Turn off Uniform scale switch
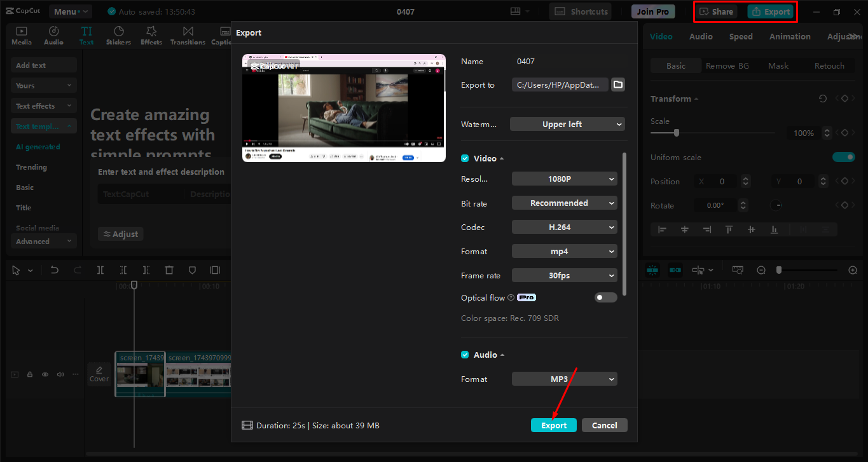The width and height of the screenshot is (868, 462). 844,157
